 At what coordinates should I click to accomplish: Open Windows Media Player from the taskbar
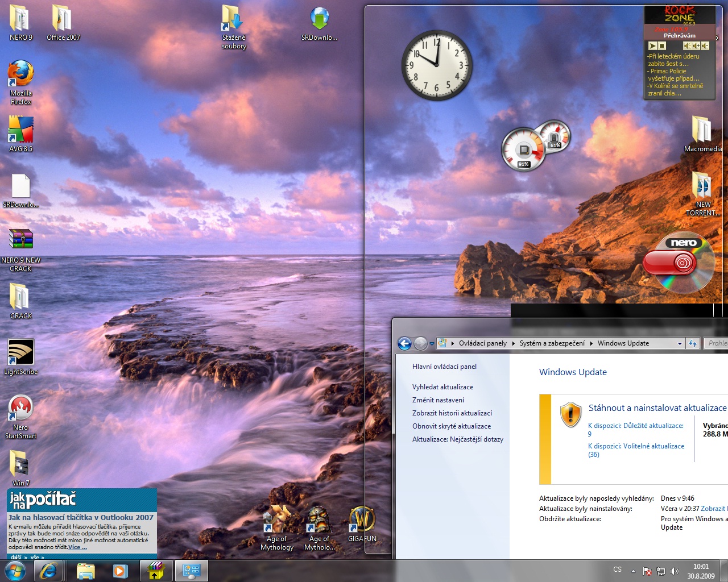[120, 571]
